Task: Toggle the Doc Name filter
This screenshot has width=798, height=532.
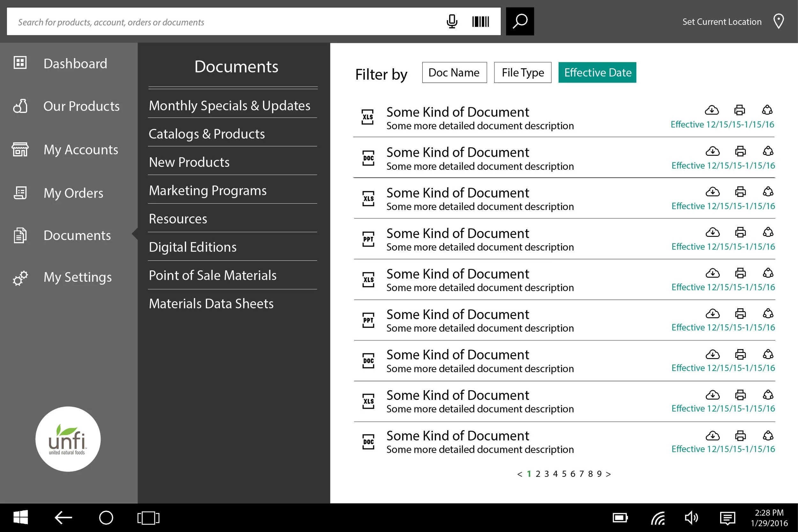Action: 454,72
